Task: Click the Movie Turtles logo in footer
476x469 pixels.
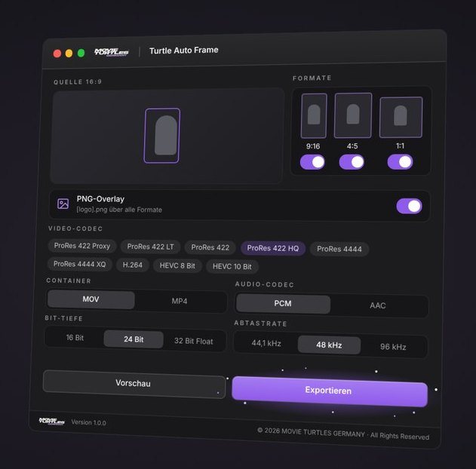Action: tap(51, 421)
